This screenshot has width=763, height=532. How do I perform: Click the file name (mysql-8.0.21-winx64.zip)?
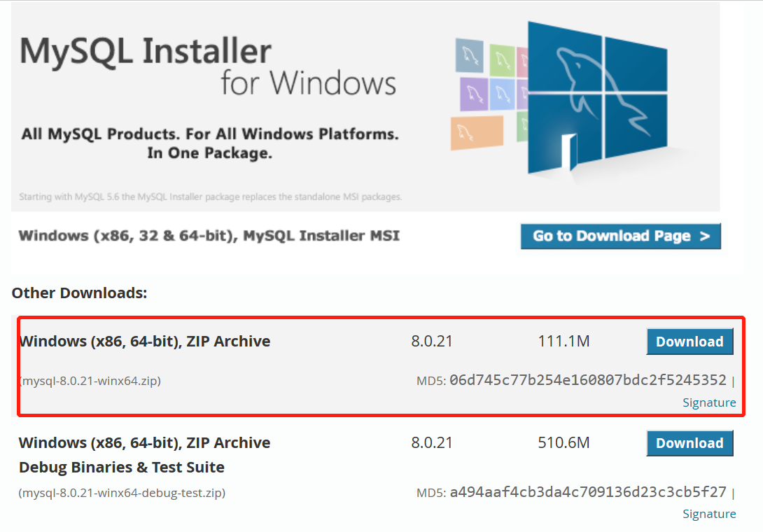point(90,381)
